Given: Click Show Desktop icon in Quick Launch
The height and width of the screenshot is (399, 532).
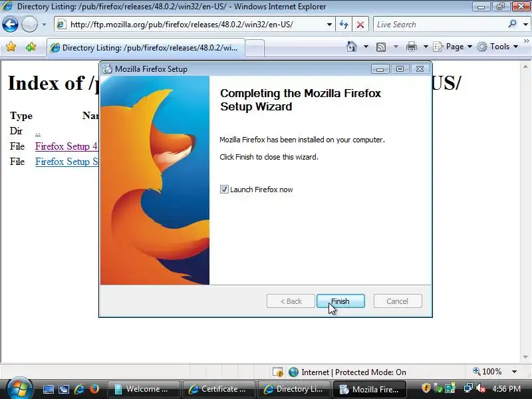Looking at the screenshot, I should [48, 389].
